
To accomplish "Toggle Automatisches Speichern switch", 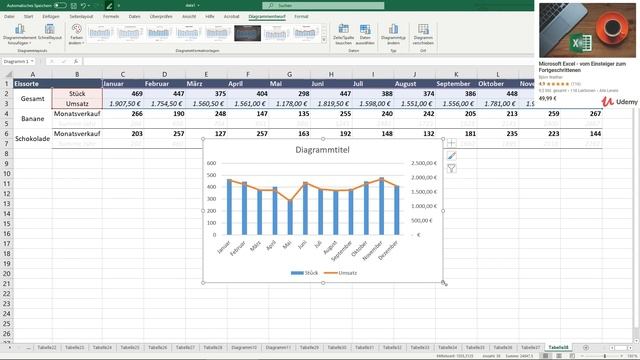I will (60, 6).
